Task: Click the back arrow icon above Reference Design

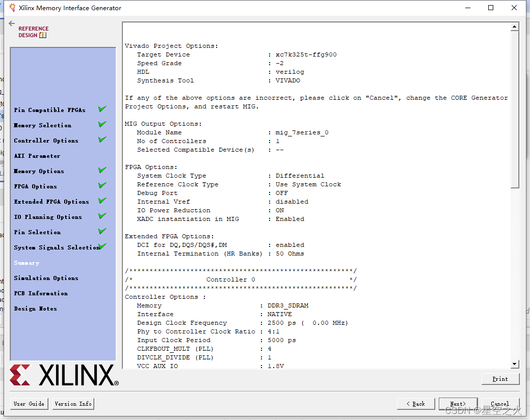Action: point(12,23)
